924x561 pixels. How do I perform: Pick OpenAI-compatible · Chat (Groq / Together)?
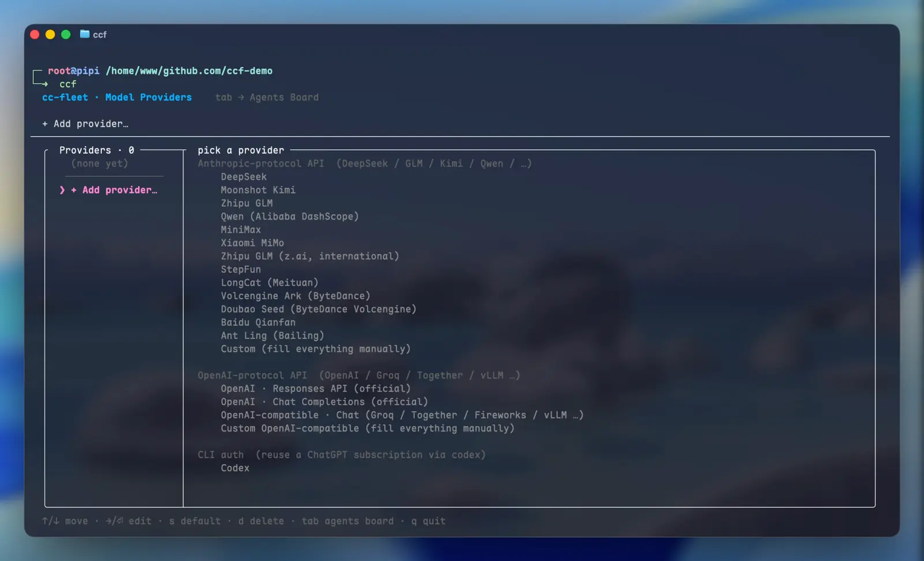(403, 415)
